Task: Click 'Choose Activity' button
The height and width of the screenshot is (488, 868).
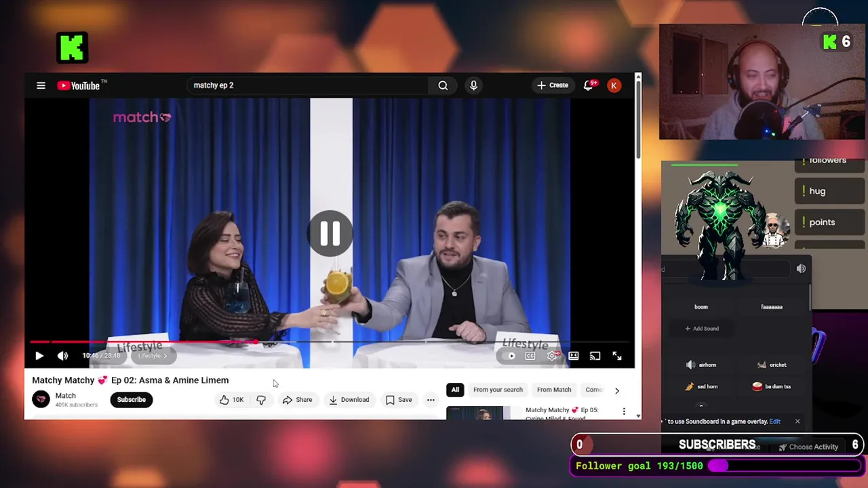Action: (808, 447)
